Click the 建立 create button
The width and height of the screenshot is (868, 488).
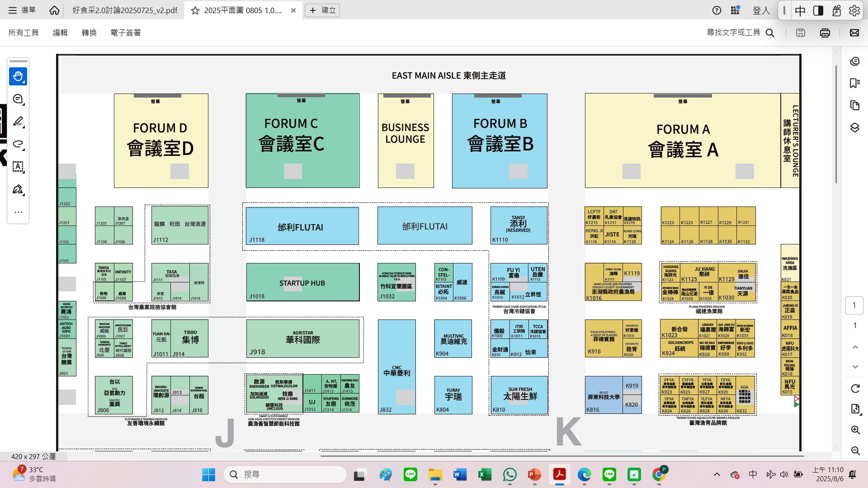point(323,10)
